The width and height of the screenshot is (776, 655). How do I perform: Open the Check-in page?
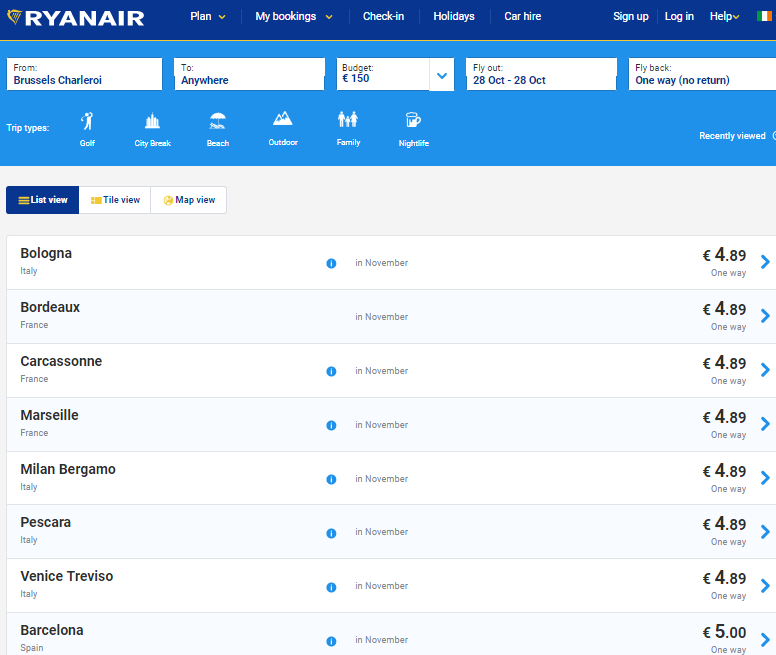click(384, 16)
